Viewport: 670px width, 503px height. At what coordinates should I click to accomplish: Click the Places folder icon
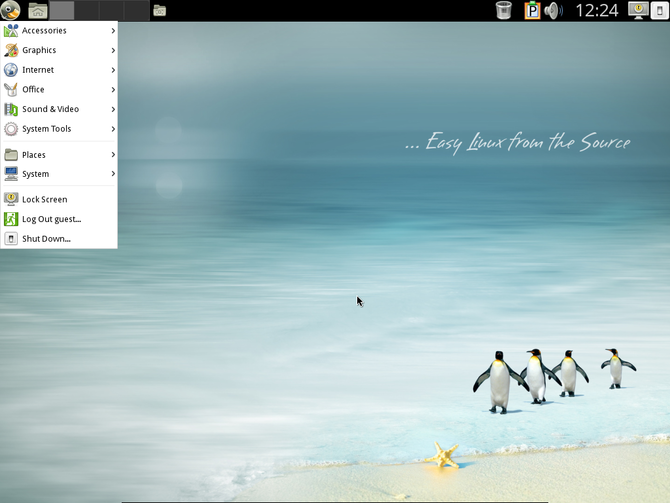[11, 155]
